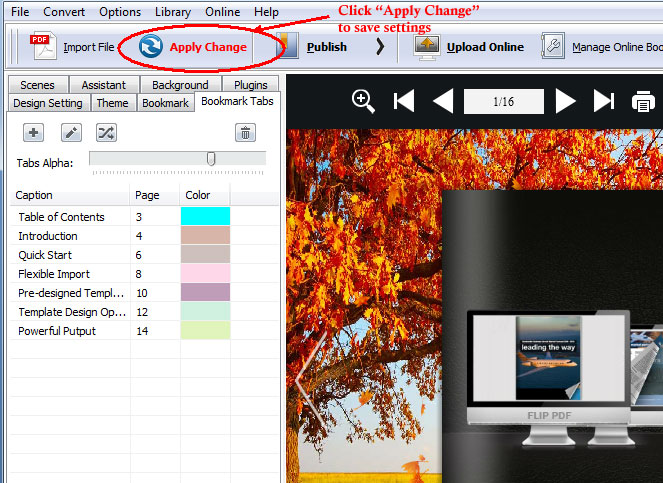Sort by the Page column header
Viewport: 663px width, 483px height.
pos(155,195)
